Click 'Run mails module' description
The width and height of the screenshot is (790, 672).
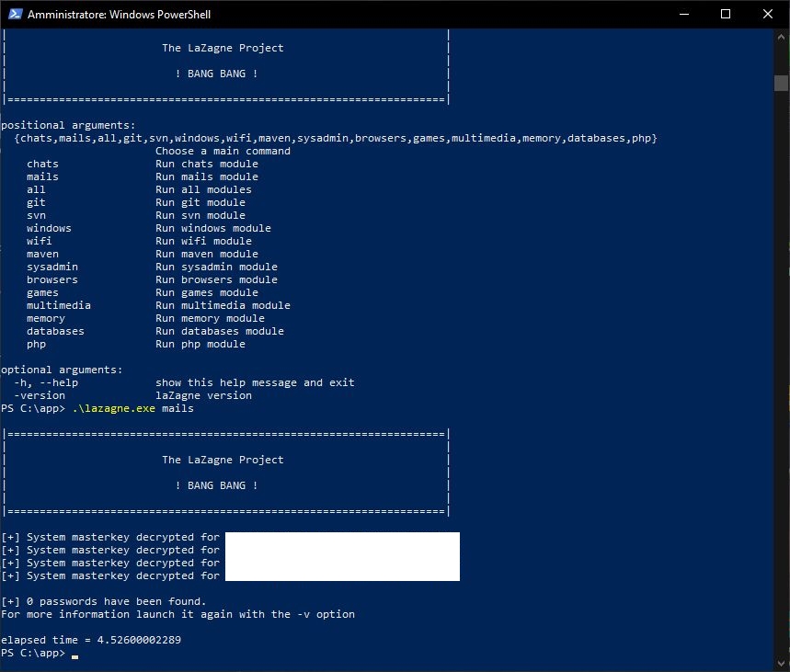coord(207,177)
